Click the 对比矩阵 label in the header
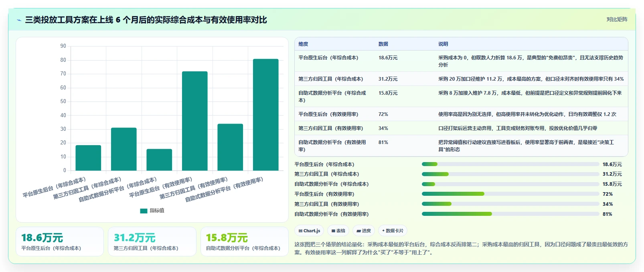644x272 pixels. click(x=617, y=19)
